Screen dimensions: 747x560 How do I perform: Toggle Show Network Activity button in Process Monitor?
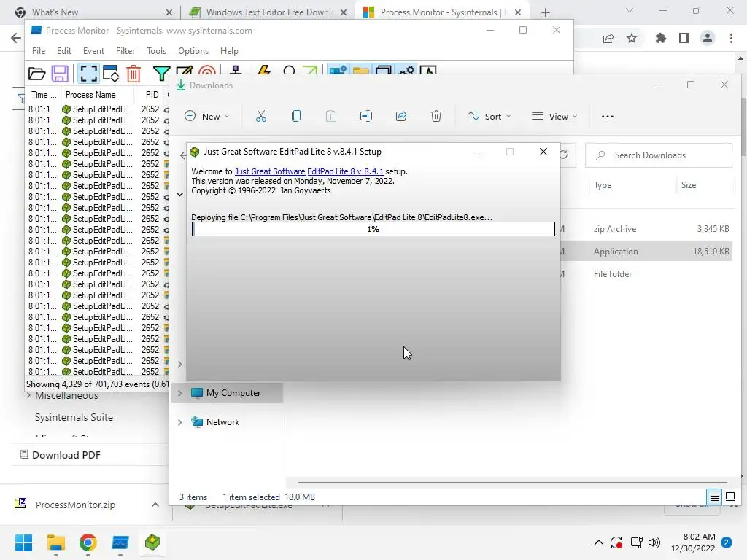click(x=384, y=71)
